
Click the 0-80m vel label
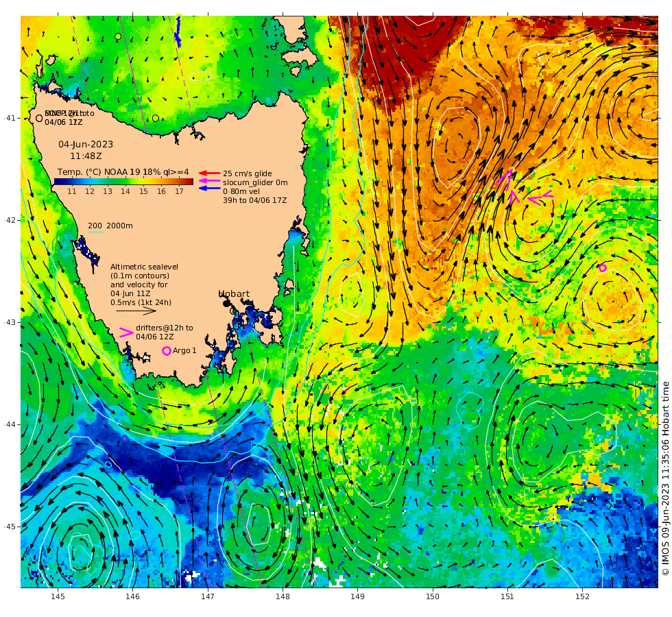[x=241, y=191]
